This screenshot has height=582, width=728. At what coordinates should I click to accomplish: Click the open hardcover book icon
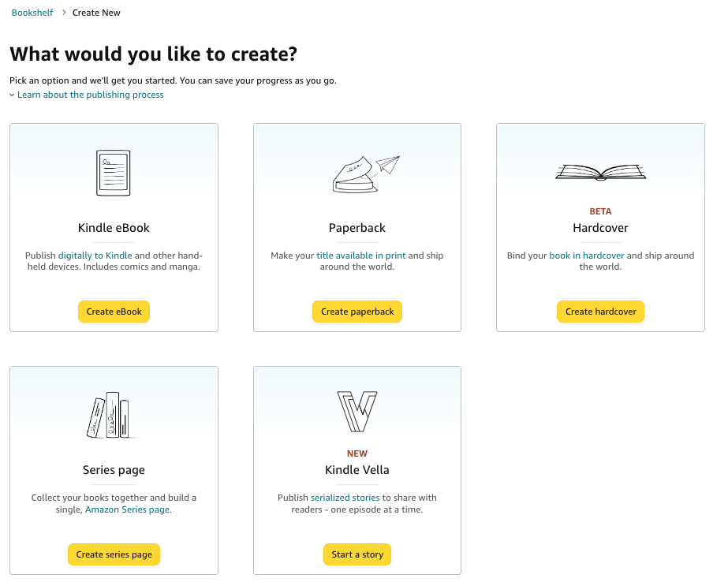point(601,172)
